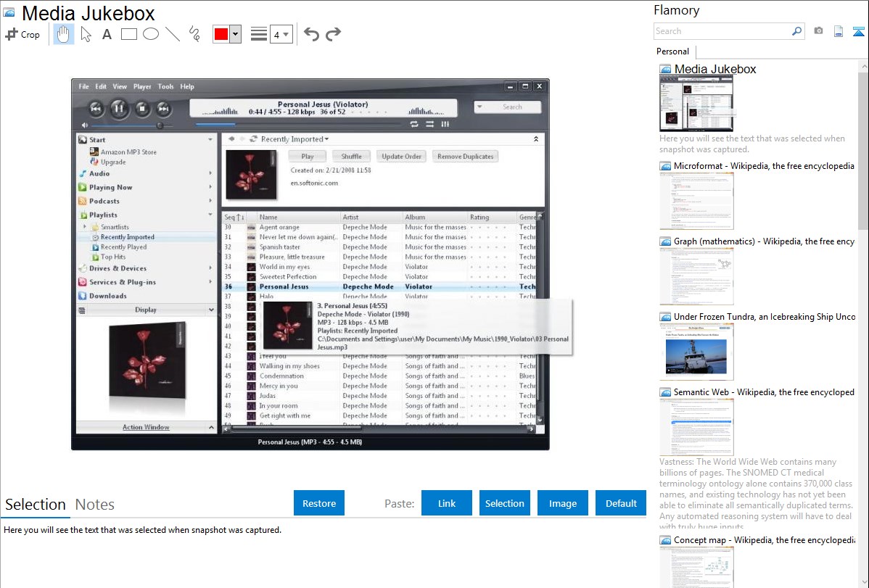Pick the freehand scribble tool
This screenshot has width=869, height=588.
(x=194, y=34)
